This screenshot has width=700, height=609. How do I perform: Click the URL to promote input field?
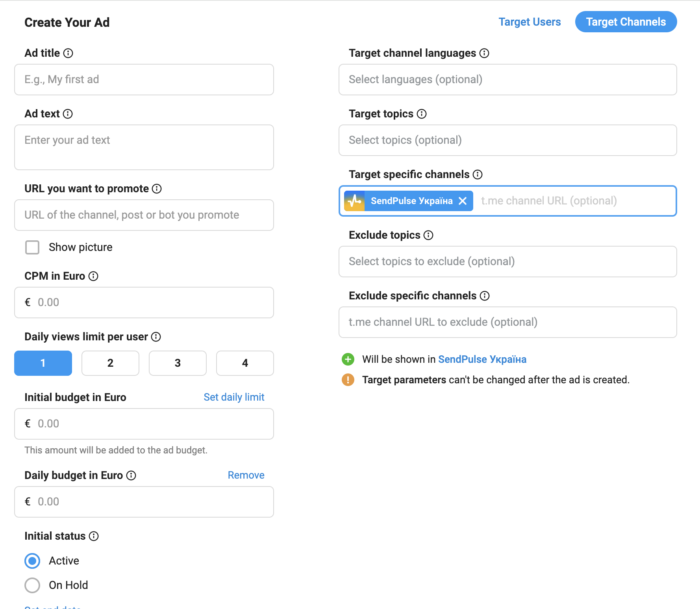point(144,215)
